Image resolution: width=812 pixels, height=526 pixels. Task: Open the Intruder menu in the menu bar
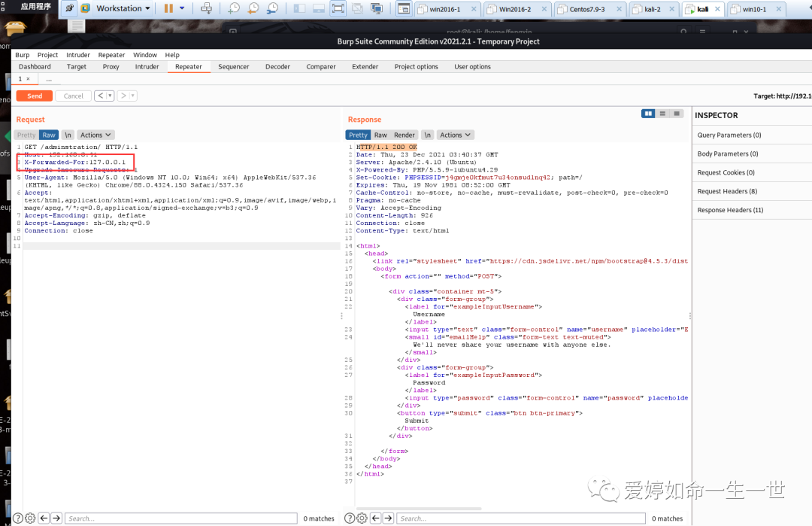[77, 55]
